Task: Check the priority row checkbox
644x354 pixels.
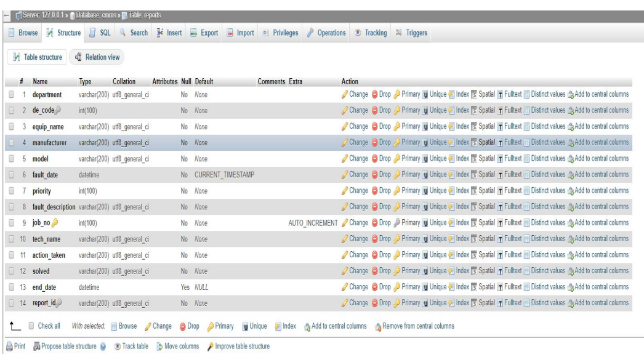Action: pos(12,191)
